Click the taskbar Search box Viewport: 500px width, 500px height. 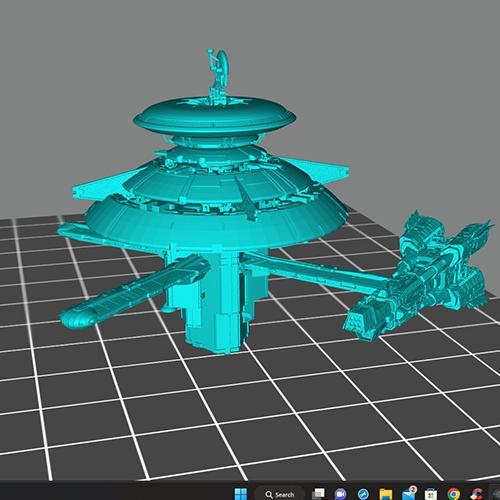point(280,494)
